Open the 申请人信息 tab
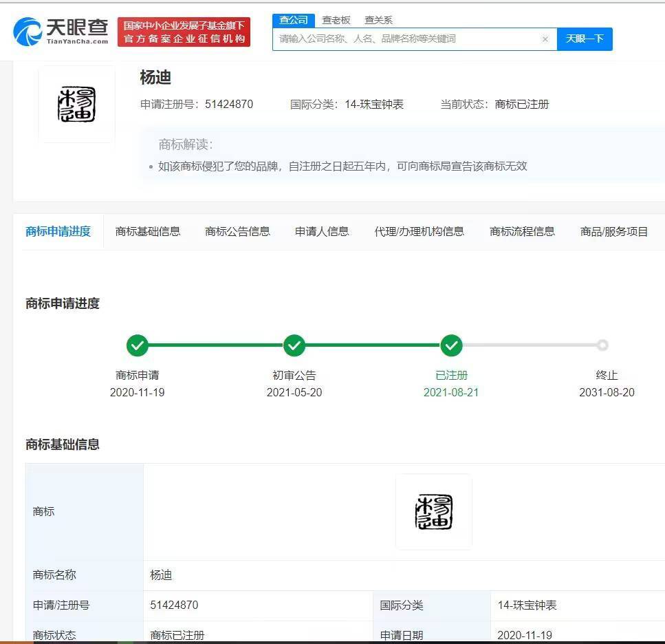 pos(322,231)
